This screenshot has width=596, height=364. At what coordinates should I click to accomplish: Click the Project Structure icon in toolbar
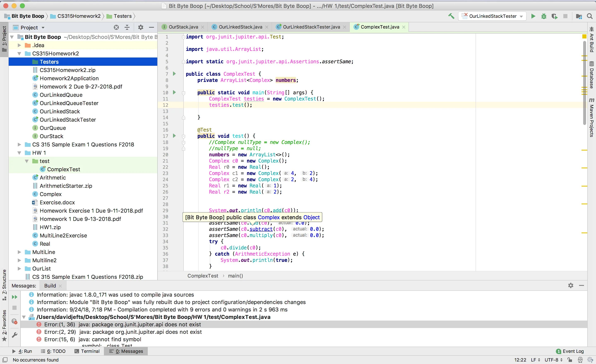click(x=579, y=16)
